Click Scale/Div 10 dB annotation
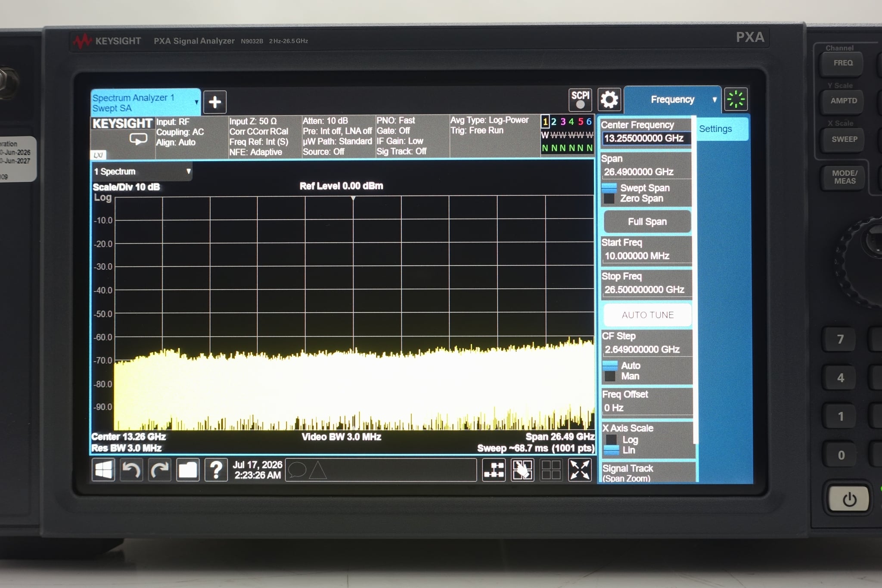Screen dimensions: 882x588 click(x=126, y=187)
